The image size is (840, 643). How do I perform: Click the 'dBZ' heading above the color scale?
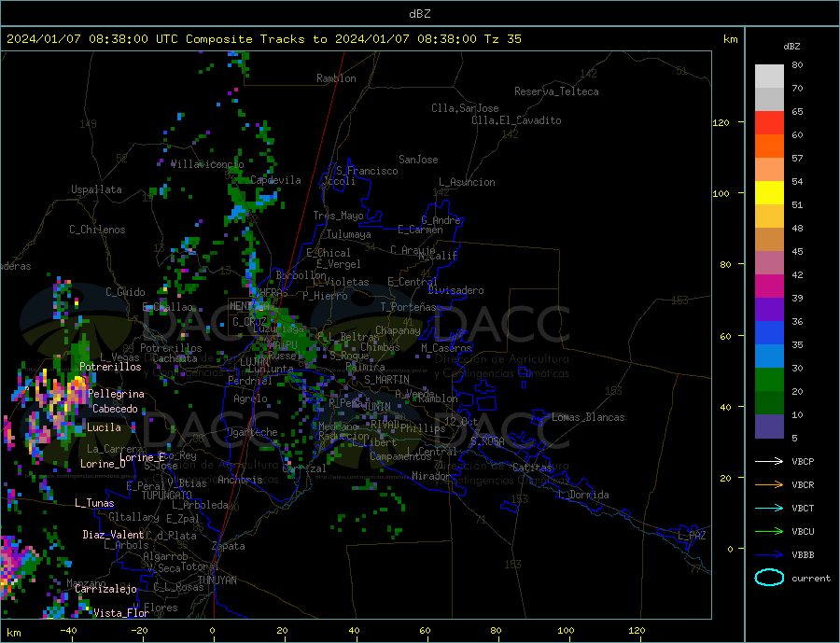point(791,47)
